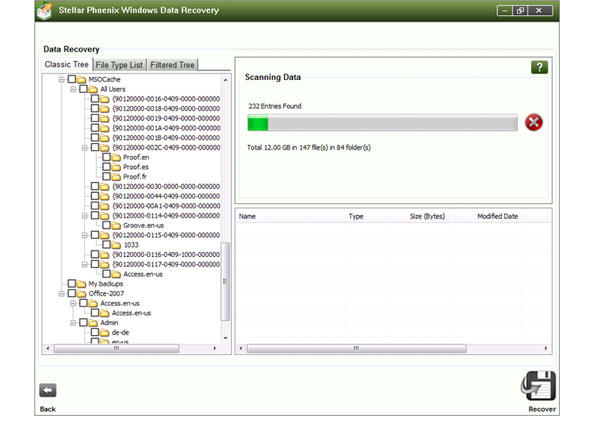This screenshot has height=421, width=590.
Task: Select the {90120000-0116-0409-1000 folder row
Action: click(x=166, y=255)
